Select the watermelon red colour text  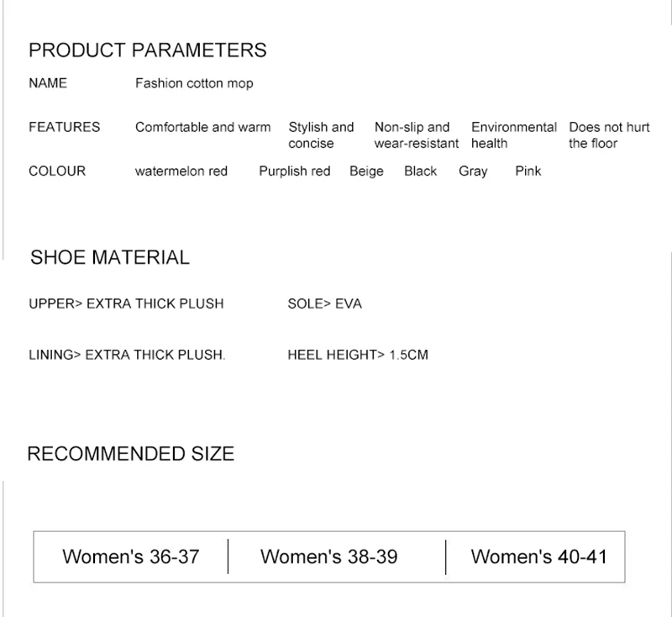(x=181, y=171)
